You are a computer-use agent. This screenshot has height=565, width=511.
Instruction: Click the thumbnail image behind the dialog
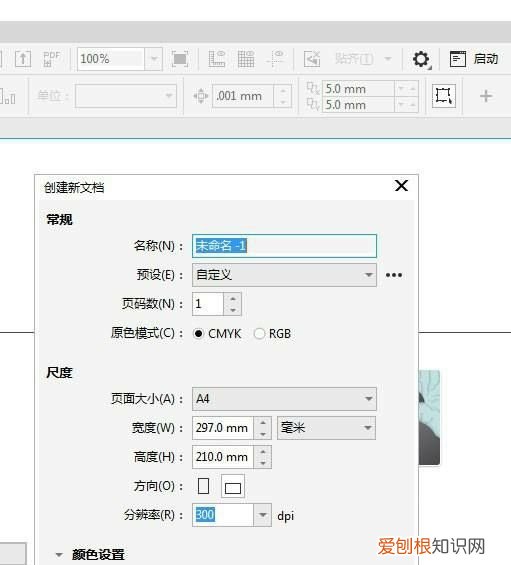[429, 417]
